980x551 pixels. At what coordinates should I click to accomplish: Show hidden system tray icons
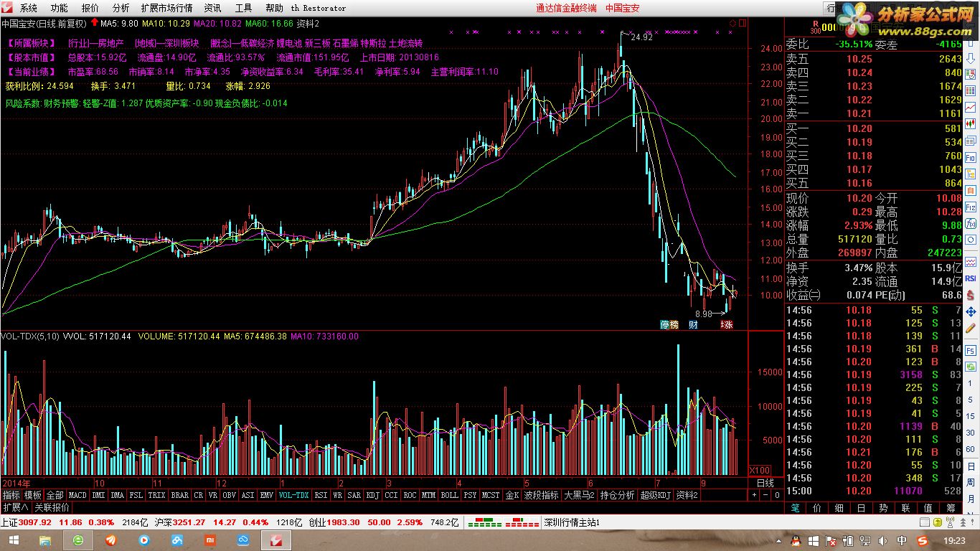click(x=778, y=541)
